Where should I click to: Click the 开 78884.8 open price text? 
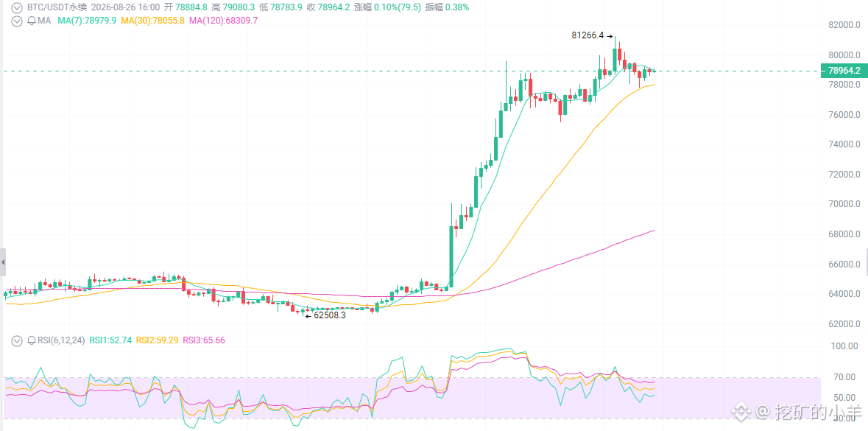pos(186,8)
